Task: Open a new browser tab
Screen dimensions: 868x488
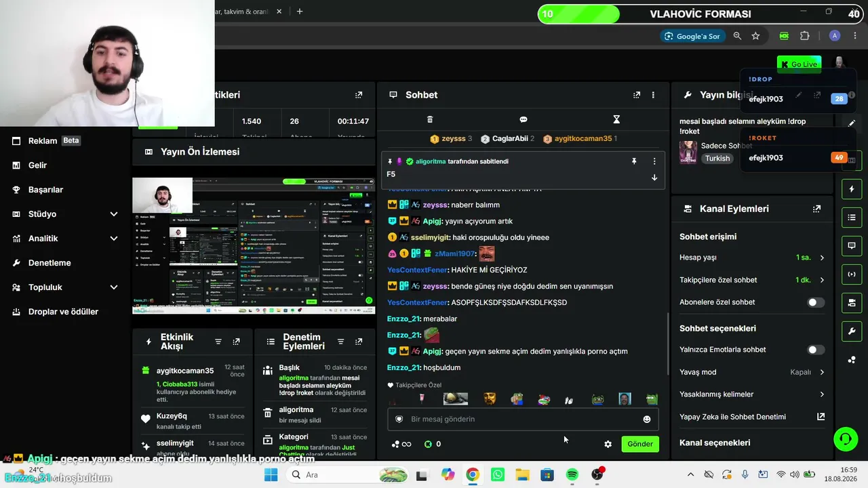Action: click(x=300, y=12)
